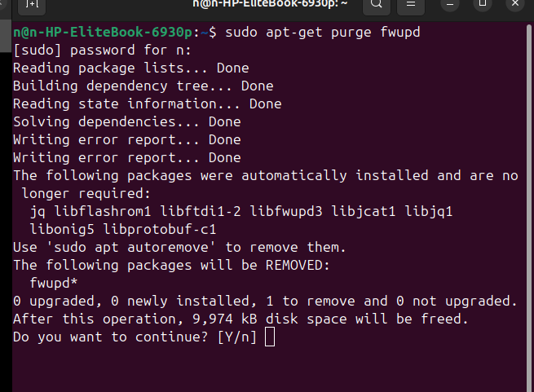Click the '[sudo] password for n:' line
Image resolution: width=534 pixels, height=392 pixels.
[x=102, y=51]
